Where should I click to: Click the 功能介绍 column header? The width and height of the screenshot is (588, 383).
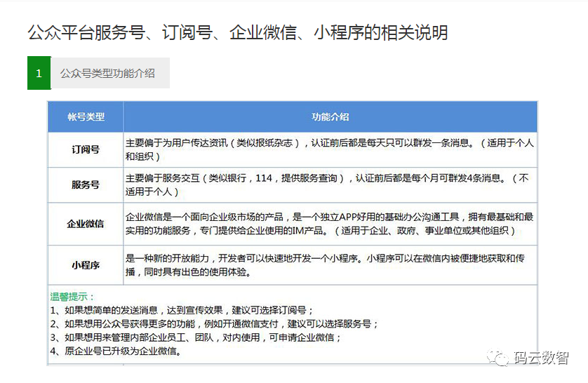point(330,117)
